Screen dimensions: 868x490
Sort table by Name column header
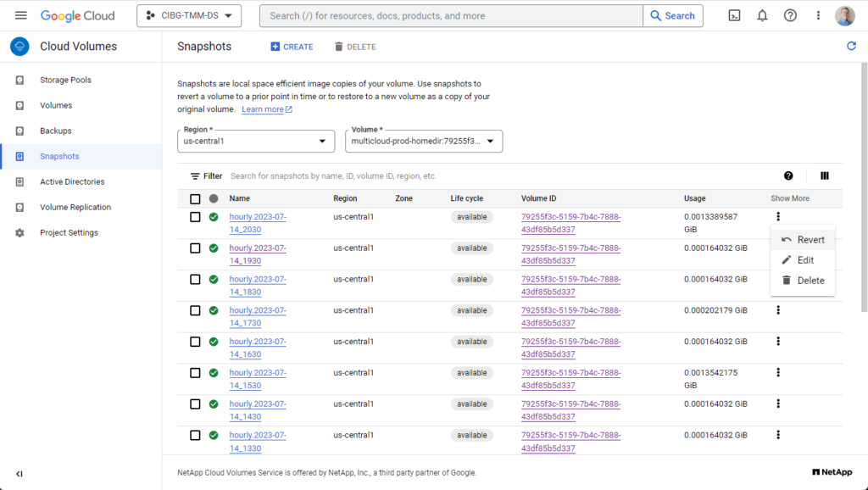tap(240, 198)
